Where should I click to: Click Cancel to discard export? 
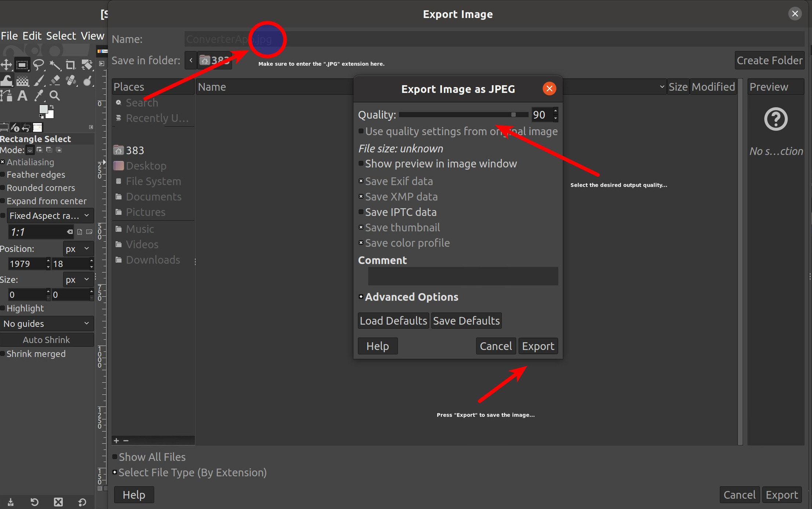[496, 346]
